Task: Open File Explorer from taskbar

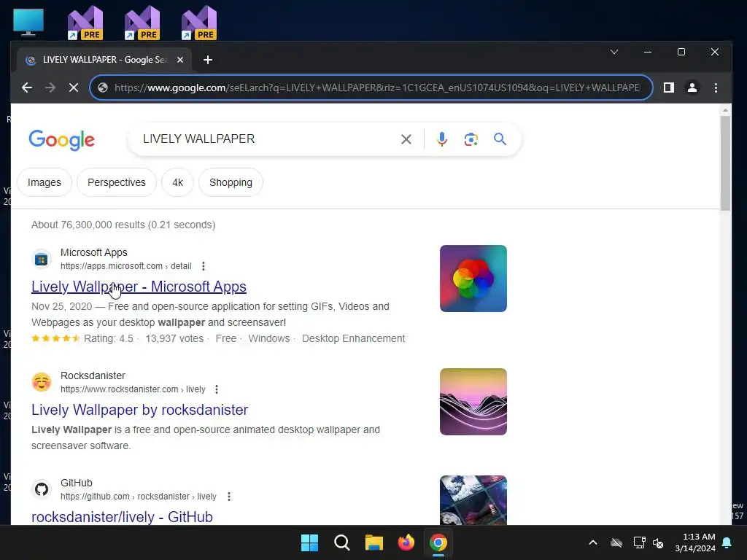Action: 374,542
